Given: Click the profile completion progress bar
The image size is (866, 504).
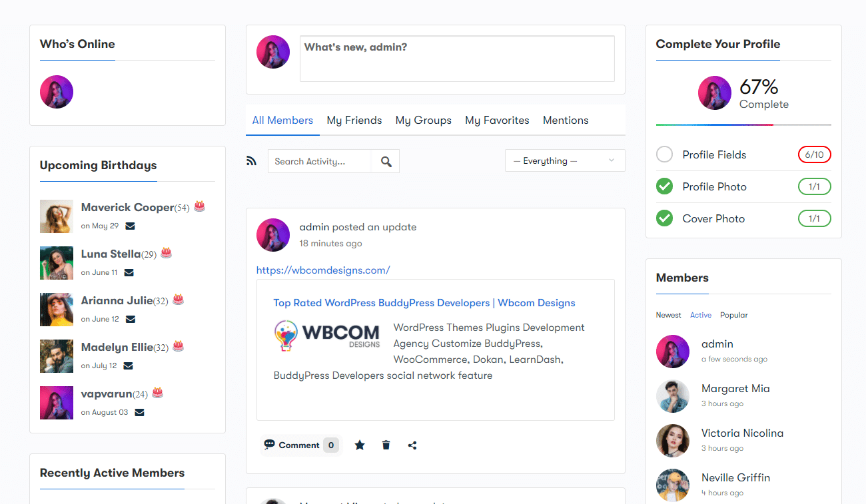Looking at the screenshot, I should pyautogui.click(x=743, y=125).
